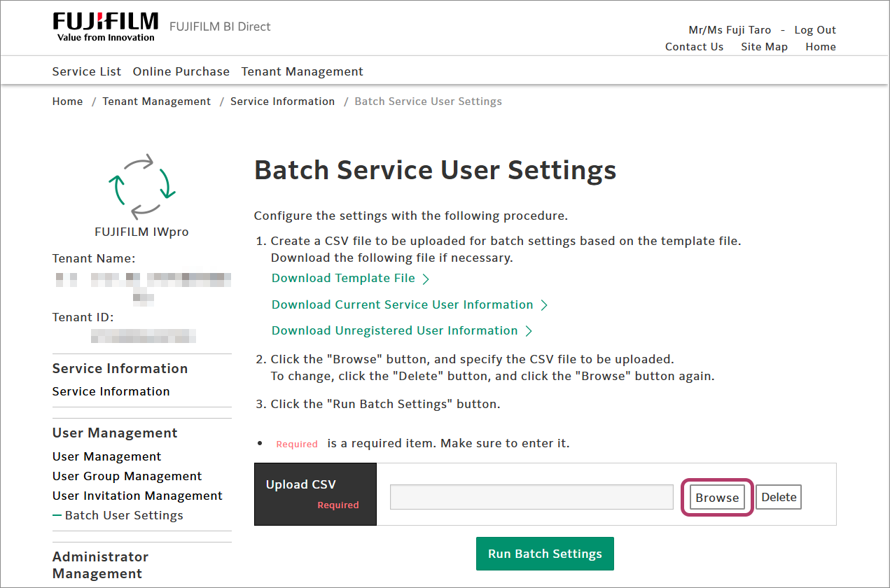Screen dimensions: 890x588
Task: Open the Contact Us page
Action: [x=694, y=47]
